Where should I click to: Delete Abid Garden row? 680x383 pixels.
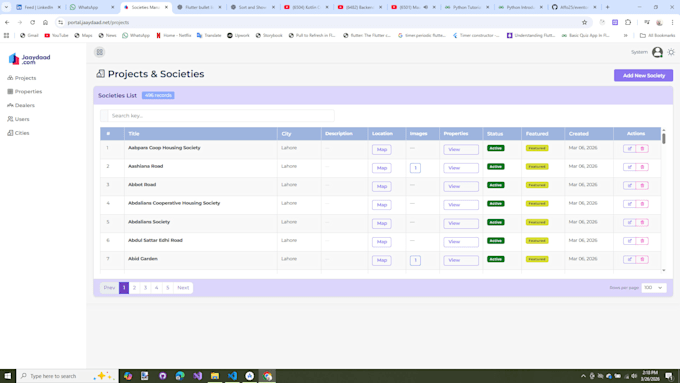[642, 259]
